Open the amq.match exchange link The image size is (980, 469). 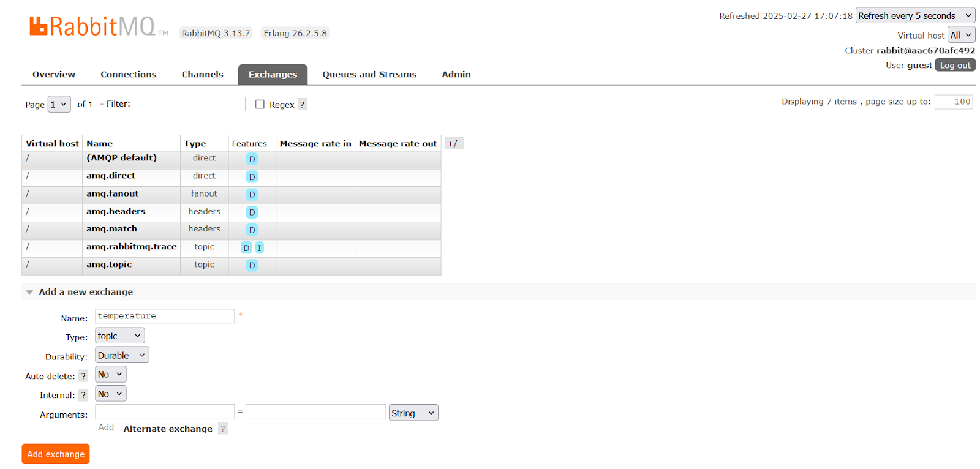(x=112, y=229)
